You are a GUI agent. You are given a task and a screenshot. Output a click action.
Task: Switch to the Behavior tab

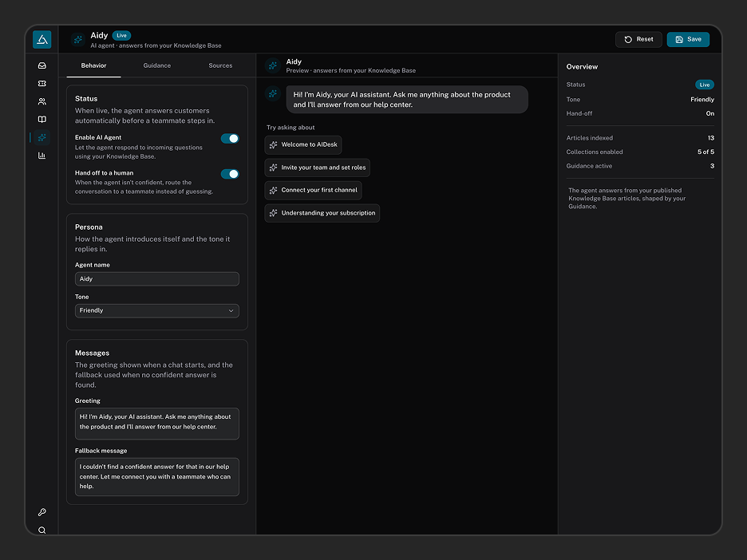[x=93, y=65]
